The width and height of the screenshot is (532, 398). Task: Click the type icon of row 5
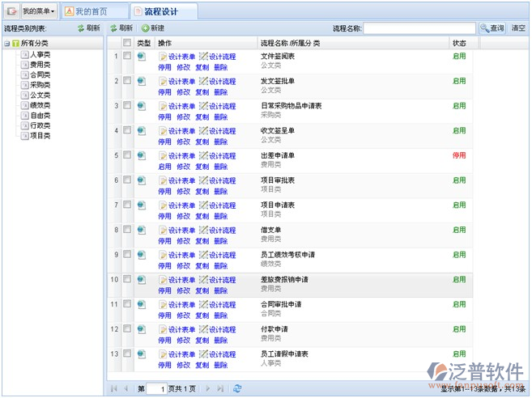142,155
